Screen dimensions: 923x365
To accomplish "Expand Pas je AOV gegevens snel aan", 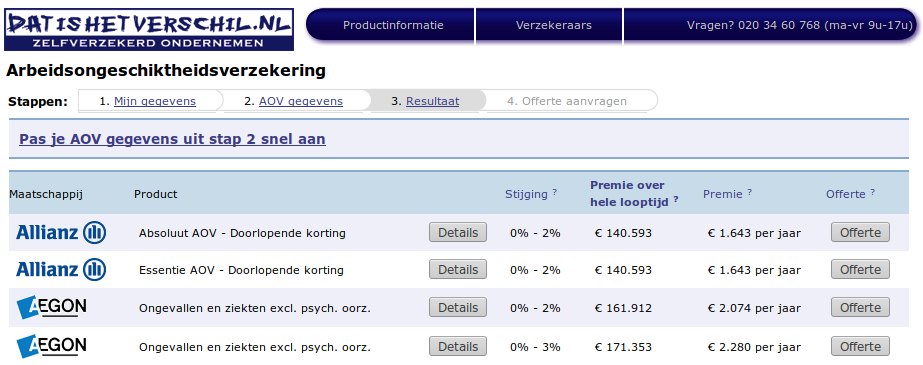I will (172, 140).
